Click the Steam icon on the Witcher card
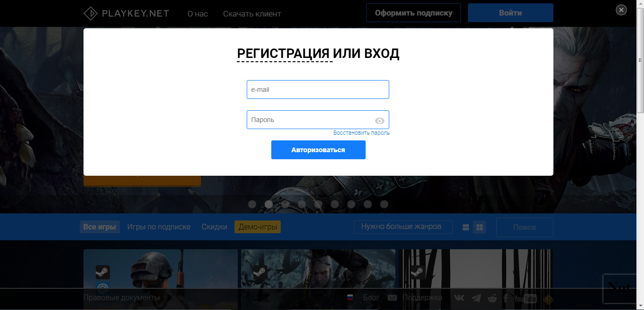This screenshot has width=644, height=310. coord(260,272)
